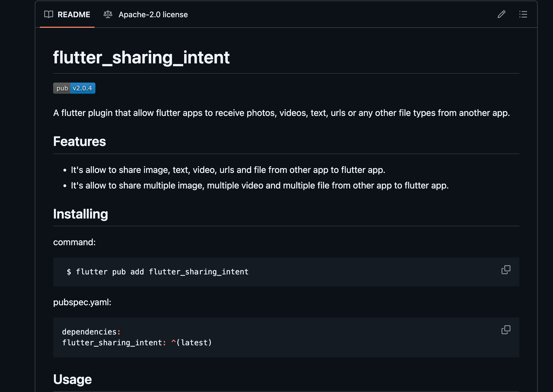The width and height of the screenshot is (553, 392).
Task: Click the bullet about sharing multiple image and video
Action: point(260,185)
